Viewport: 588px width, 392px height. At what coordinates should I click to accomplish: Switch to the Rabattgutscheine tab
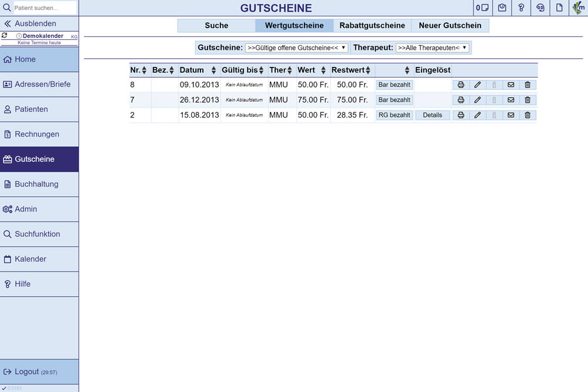pos(372,26)
